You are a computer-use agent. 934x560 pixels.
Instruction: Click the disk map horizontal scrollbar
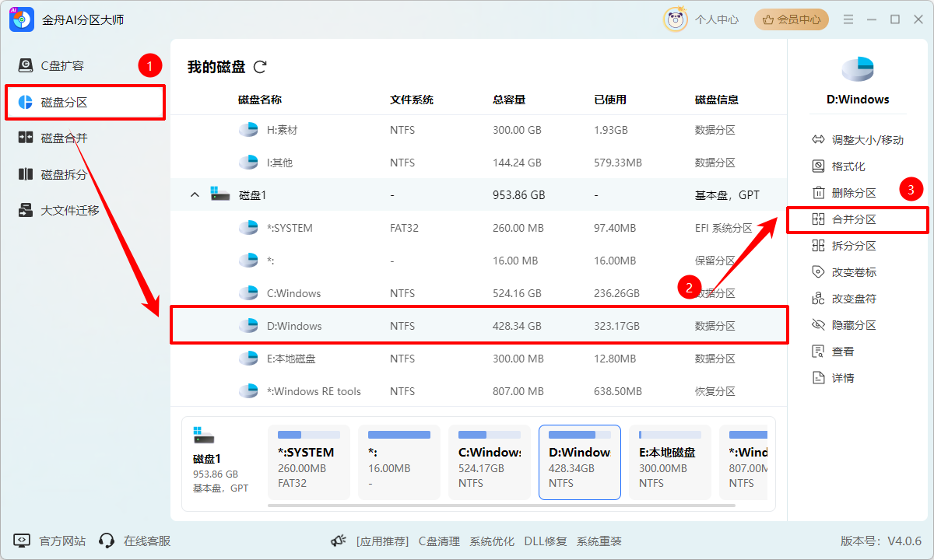tap(500, 505)
